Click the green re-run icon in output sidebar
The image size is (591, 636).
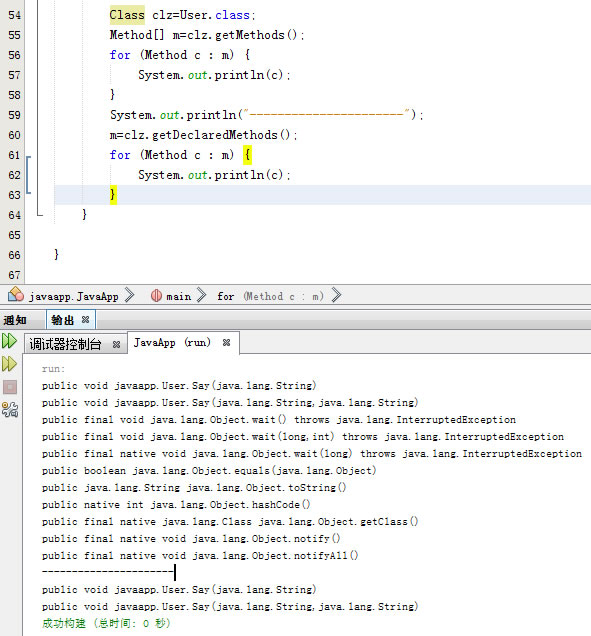pos(9,341)
